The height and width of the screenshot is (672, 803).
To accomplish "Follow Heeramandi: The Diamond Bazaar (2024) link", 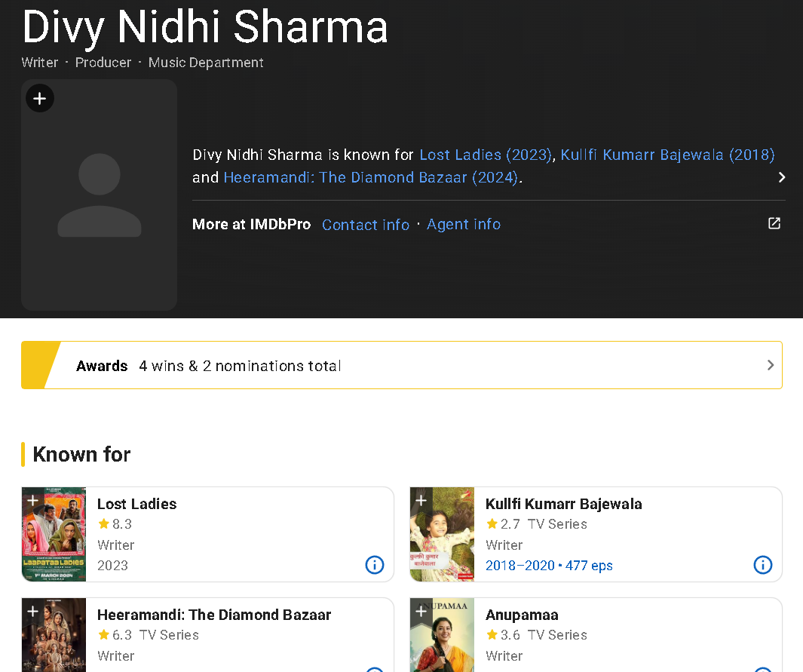I will 371,177.
